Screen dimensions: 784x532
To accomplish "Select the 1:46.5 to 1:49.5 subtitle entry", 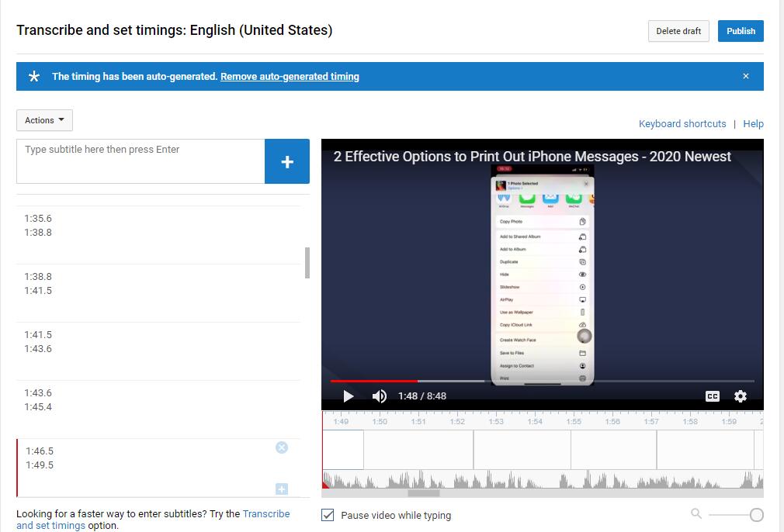I will tap(158, 468).
